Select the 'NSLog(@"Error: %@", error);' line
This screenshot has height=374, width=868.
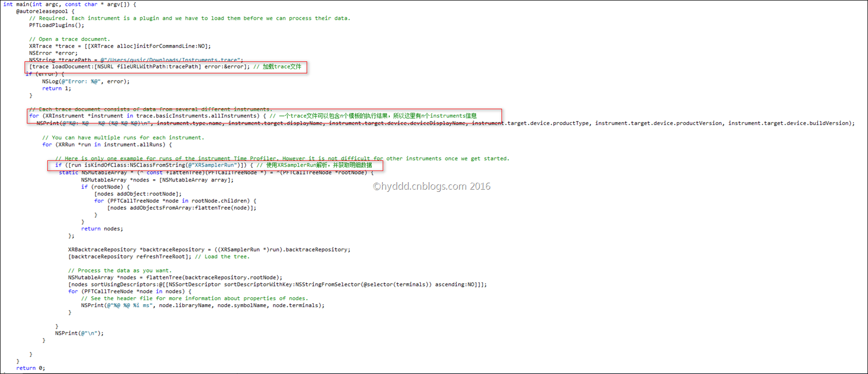pyautogui.click(x=86, y=81)
